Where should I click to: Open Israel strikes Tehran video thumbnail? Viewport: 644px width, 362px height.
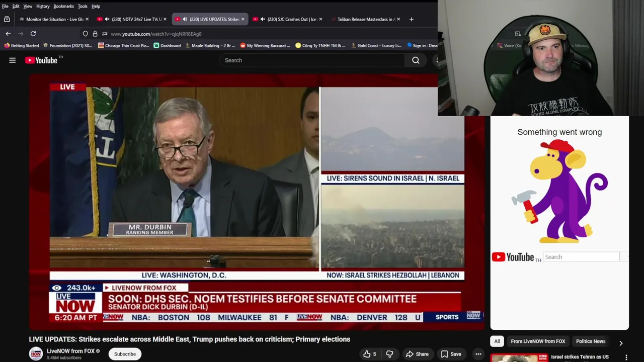point(519,358)
